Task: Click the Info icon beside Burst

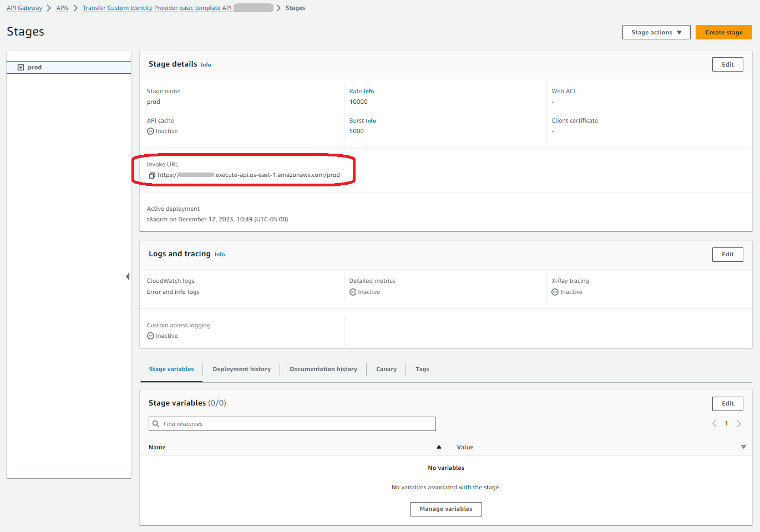Action: click(x=370, y=120)
